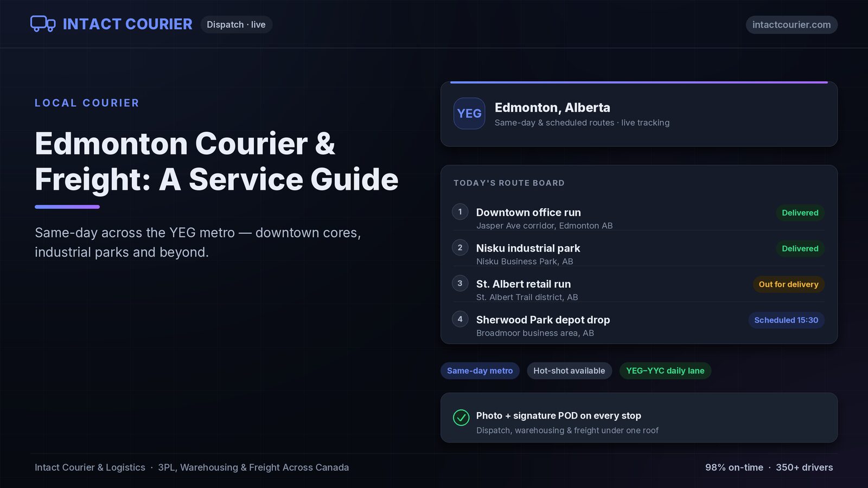Viewport: 868px width, 488px height.
Task: Click Dispatch, warehousing & freight under one roof
Action: pos(567,431)
